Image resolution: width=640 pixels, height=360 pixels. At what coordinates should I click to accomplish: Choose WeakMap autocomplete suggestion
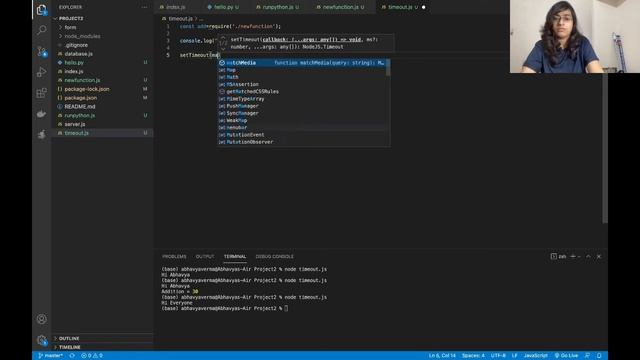301,120
